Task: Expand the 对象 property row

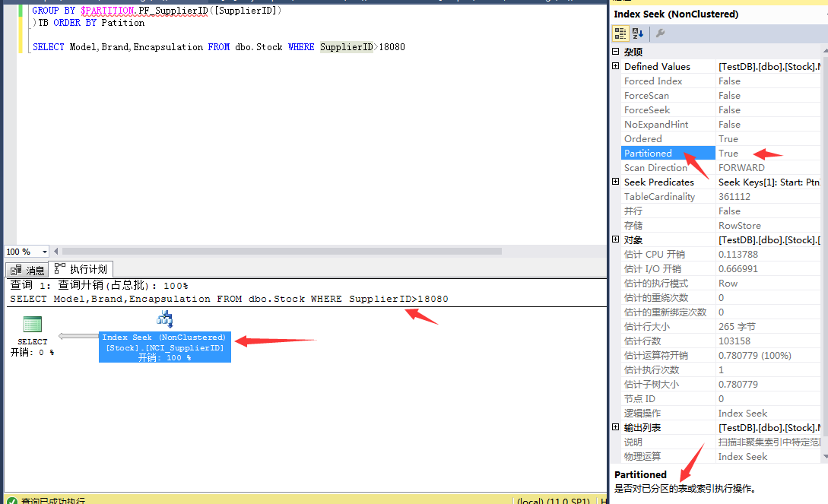Action: [616, 240]
